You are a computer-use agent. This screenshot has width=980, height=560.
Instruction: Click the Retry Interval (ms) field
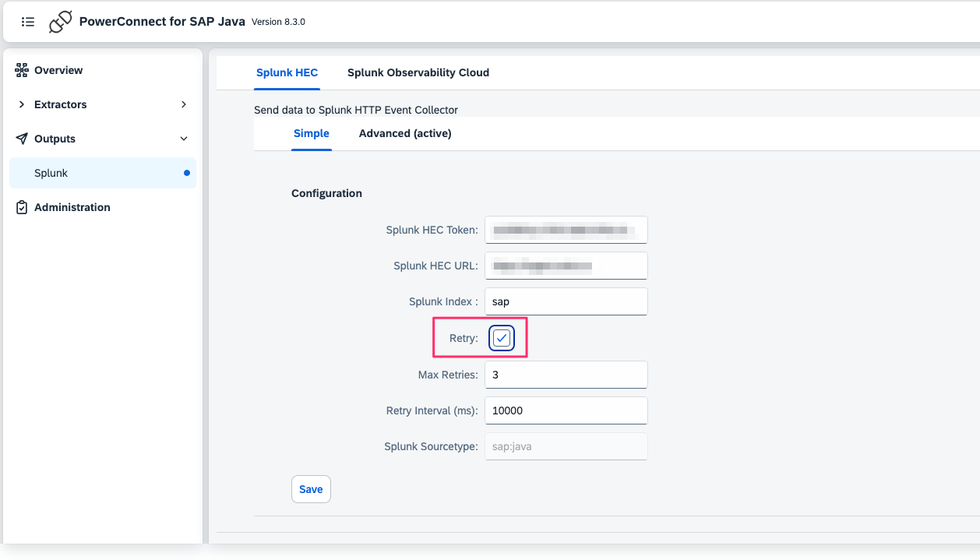coord(566,410)
